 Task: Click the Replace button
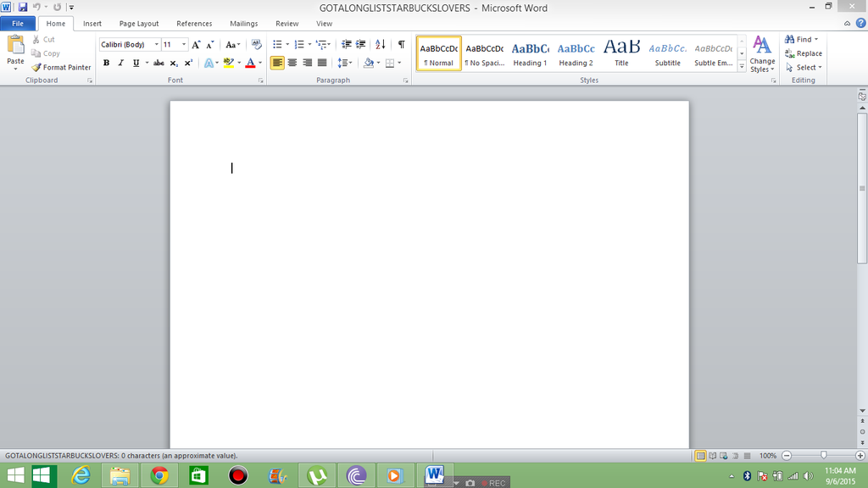pos(804,53)
